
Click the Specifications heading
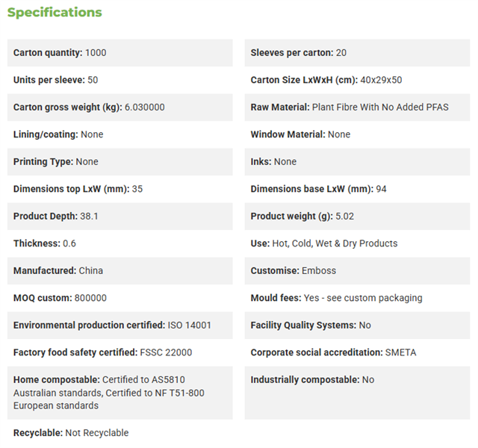[55, 13]
